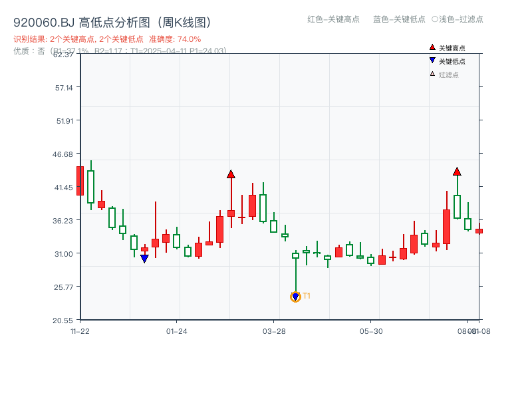The width and height of the screenshot is (532, 399).
Task: Expand the 红色-关键高点 legend label
Action: pyautogui.click(x=333, y=20)
